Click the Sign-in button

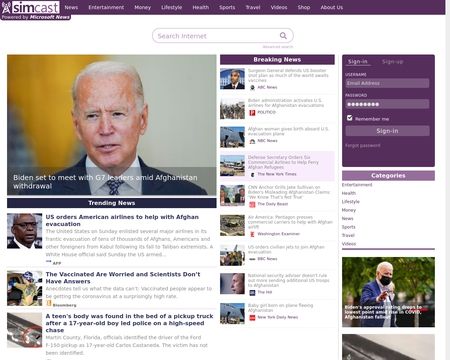tap(387, 131)
